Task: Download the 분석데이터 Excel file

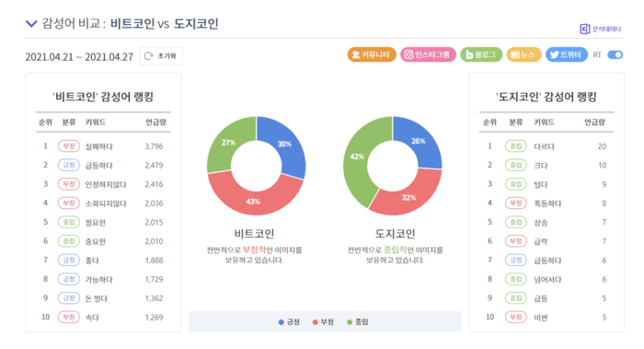Action: pos(600,29)
